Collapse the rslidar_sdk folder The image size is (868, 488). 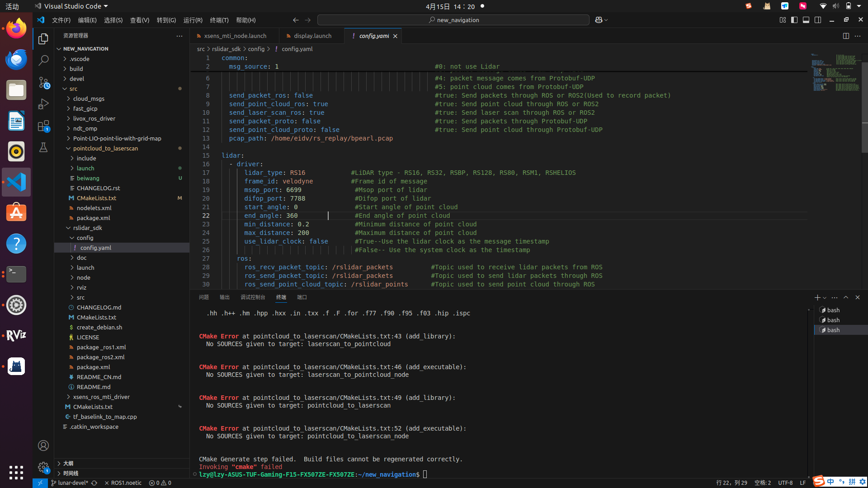pos(88,228)
